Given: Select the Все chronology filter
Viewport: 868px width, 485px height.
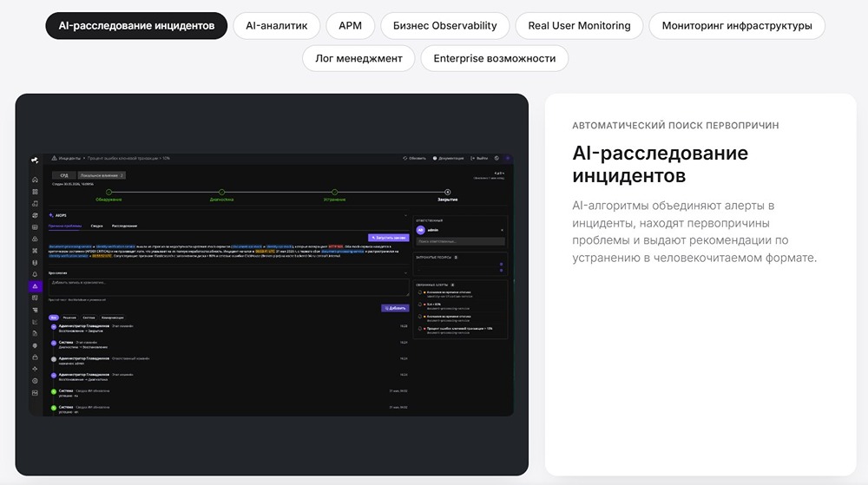Looking at the screenshot, I should tap(53, 318).
